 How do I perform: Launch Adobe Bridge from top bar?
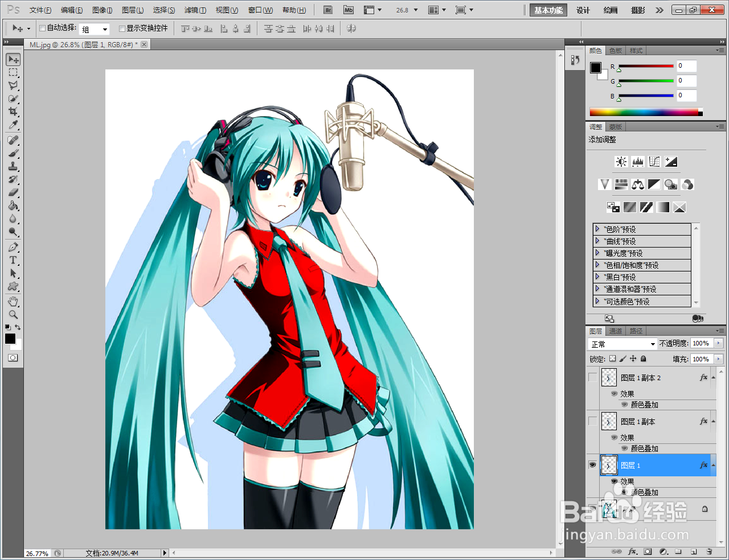(328, 10)
